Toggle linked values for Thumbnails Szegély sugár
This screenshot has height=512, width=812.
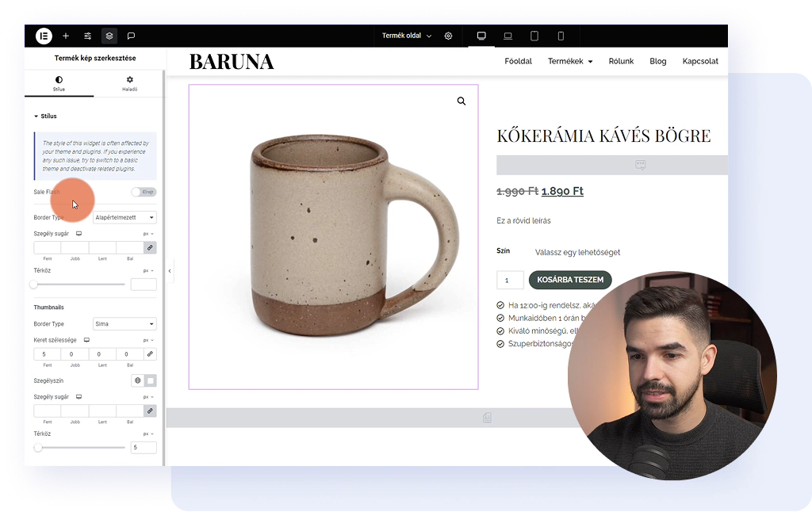[x=150, y=411]
